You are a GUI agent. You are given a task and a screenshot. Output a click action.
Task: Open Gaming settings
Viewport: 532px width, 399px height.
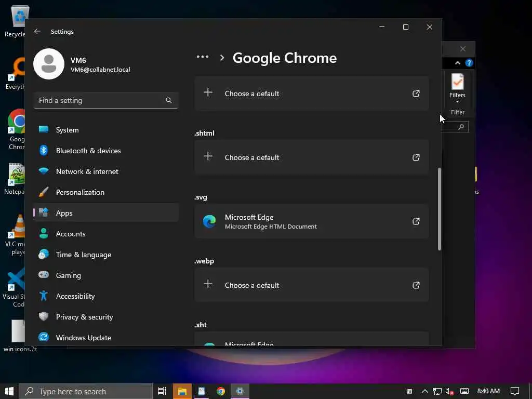(106, 275)
